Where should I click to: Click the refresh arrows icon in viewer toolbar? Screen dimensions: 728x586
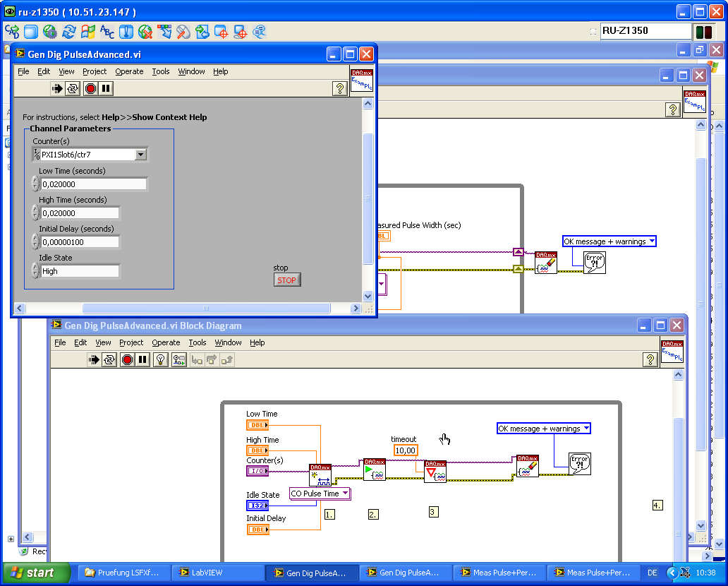coord(68,32)
